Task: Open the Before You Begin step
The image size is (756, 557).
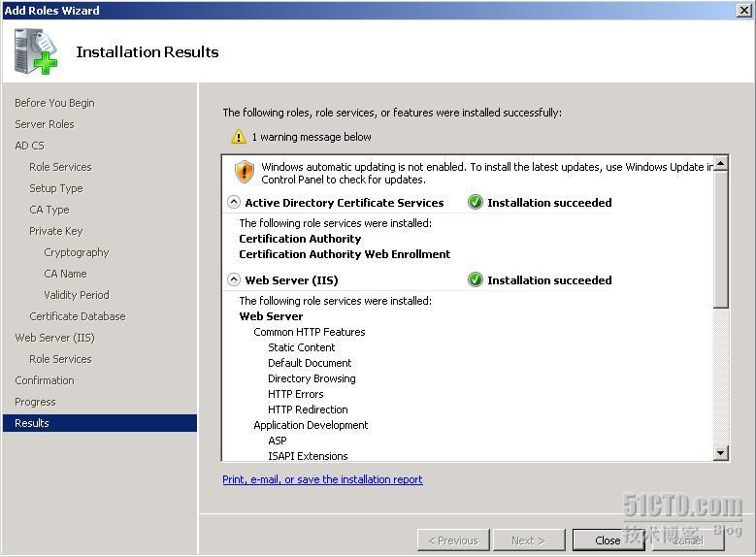Action: coord(54,103)
